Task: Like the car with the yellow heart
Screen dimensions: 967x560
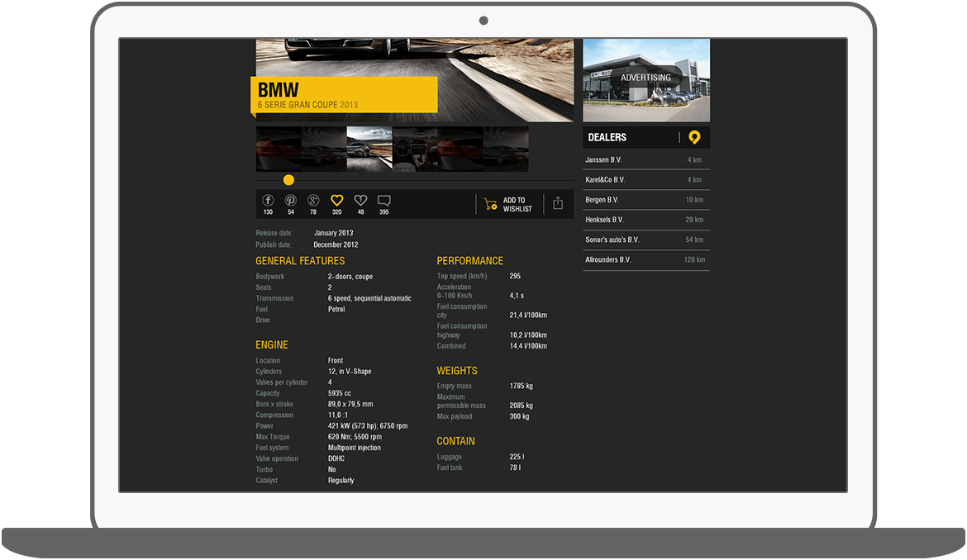Action: [336, 200]
